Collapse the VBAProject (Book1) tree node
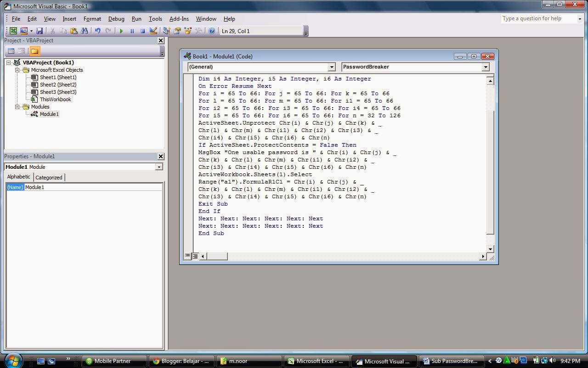 pyautogui.click(x=9, y=63)
